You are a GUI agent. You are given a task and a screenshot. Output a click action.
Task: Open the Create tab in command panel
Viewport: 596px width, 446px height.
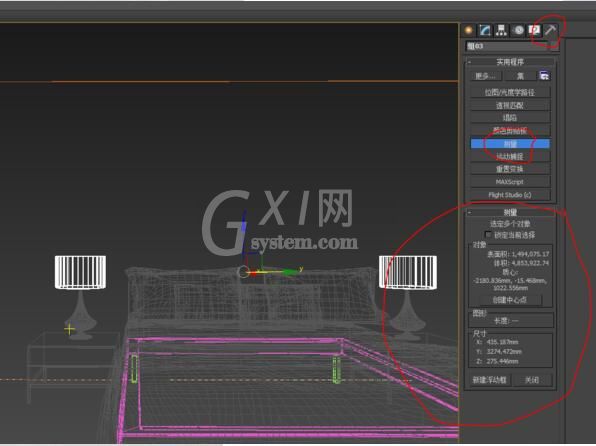[469, 30]
